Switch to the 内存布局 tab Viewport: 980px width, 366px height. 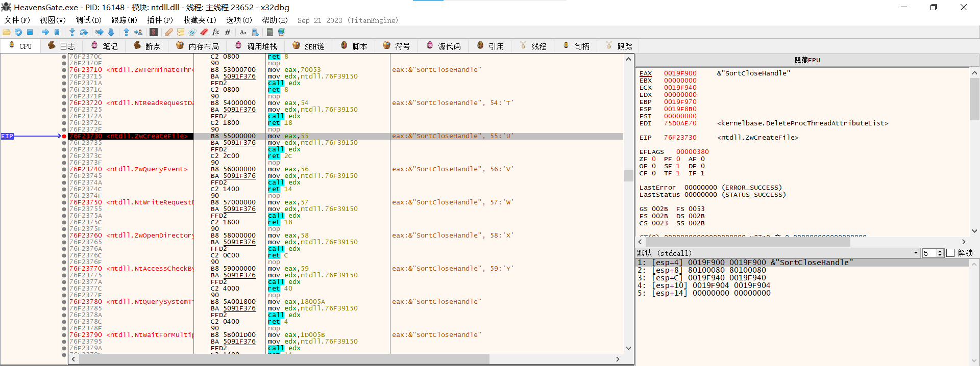(x=198, y=46)
